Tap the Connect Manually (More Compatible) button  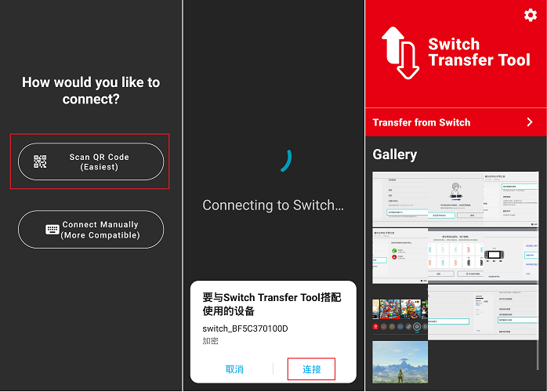91,230
